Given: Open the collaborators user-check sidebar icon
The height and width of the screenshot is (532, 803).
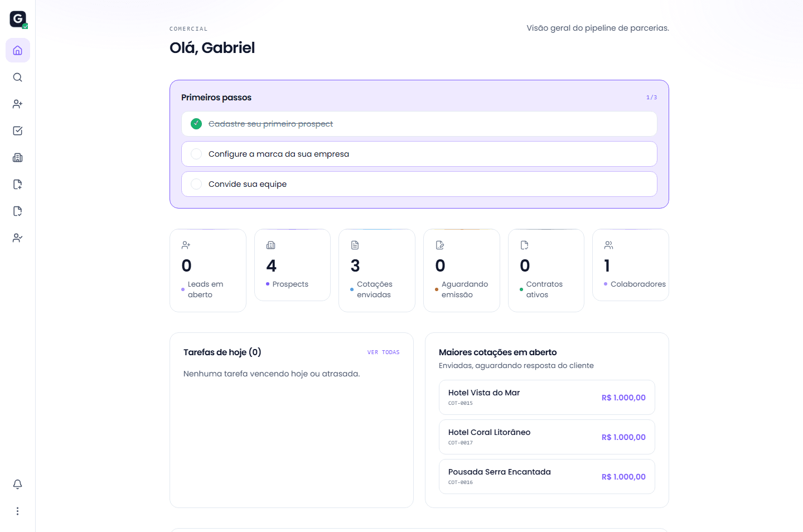Looking at the screenshot, I should pos(18,238).
